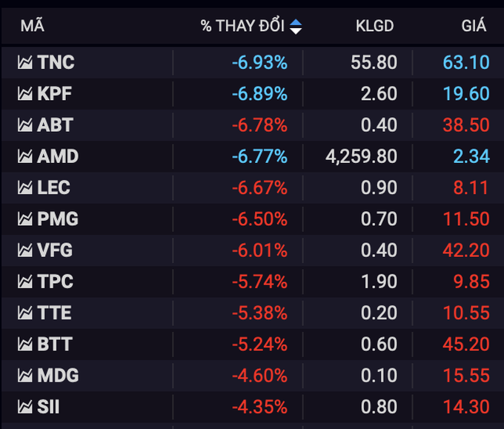The width and height of the screenshot is (504, 429).
Task: Click the KLGD column header
Action: pos(374,27)
